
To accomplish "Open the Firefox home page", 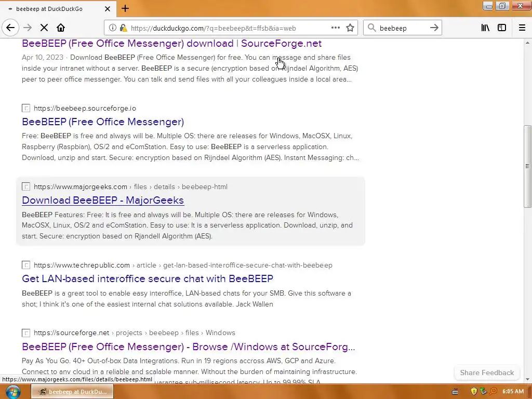I will [61, 28].
